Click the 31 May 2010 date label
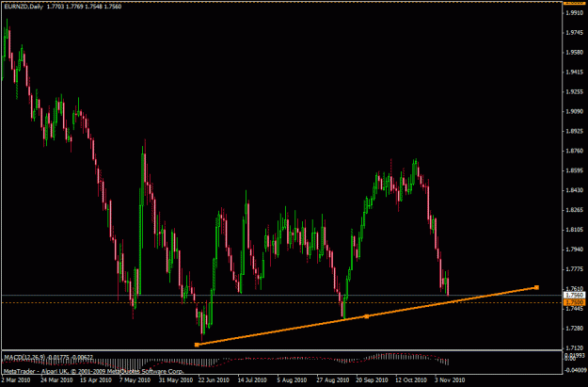Image resolution: width=588 pixels, height=387 pixels. tap(175, 379)
